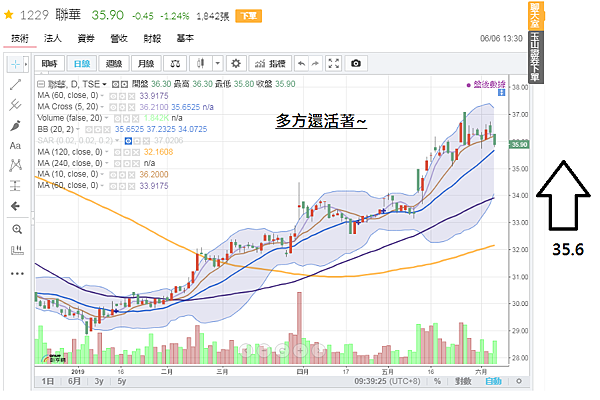Toggle visibility of MA (120, close, 0)

(117, 152)
